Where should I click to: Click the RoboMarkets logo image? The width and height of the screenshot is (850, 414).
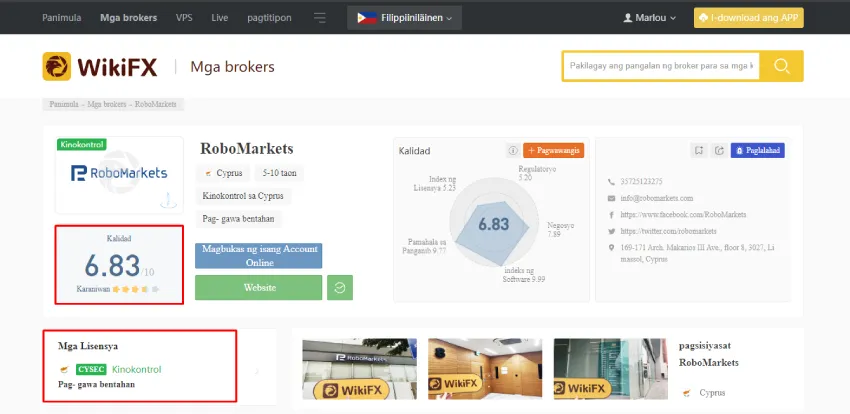click(119, 174)
